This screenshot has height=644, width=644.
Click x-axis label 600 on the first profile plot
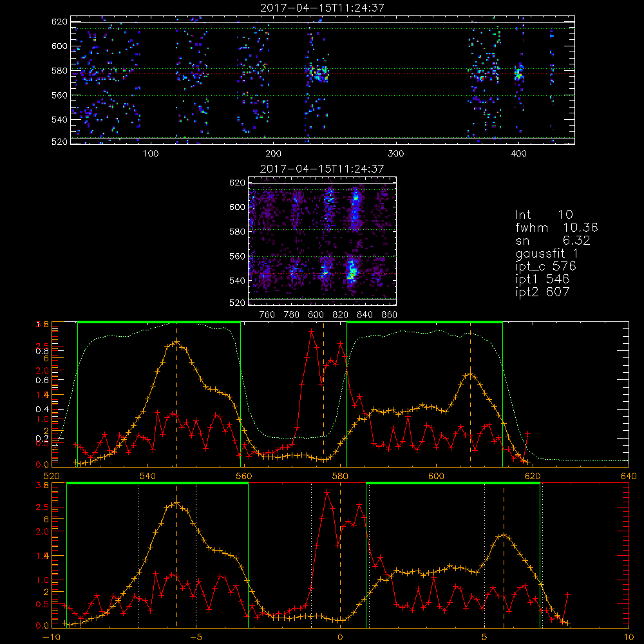[x=436, y=477]
